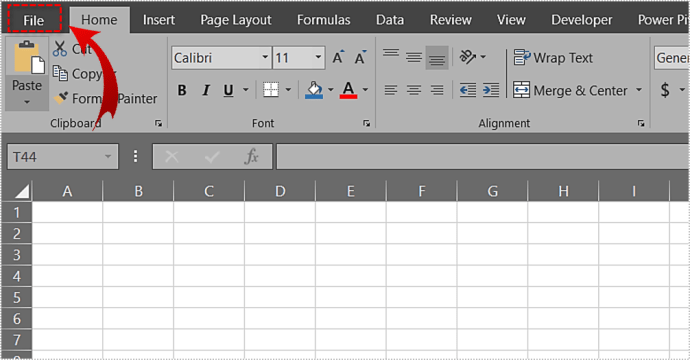Viewport: 690px width, 360px height.
Task: Click the Orientation text angle icon
Action: coord(468,57)
